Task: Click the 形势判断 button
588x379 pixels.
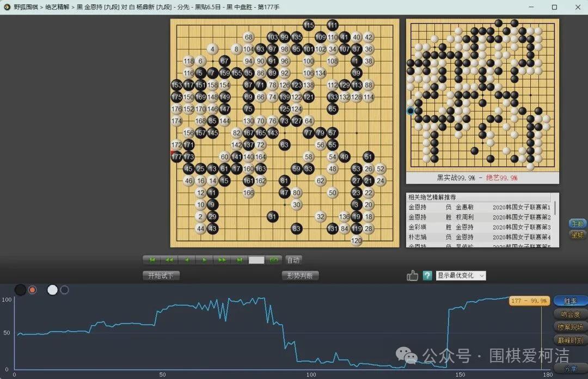Action: 300,276
